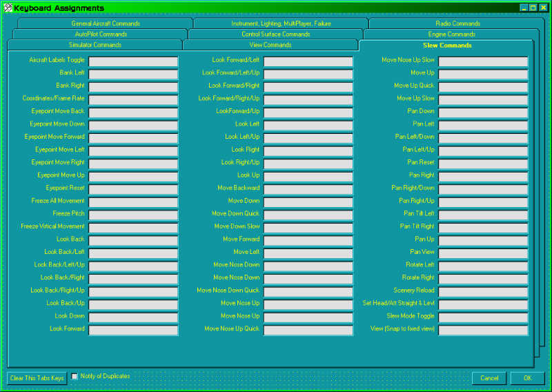This screenshot has height=392, width=552.
Task: Click the Pan Tilt Right field
Action: 483,228
